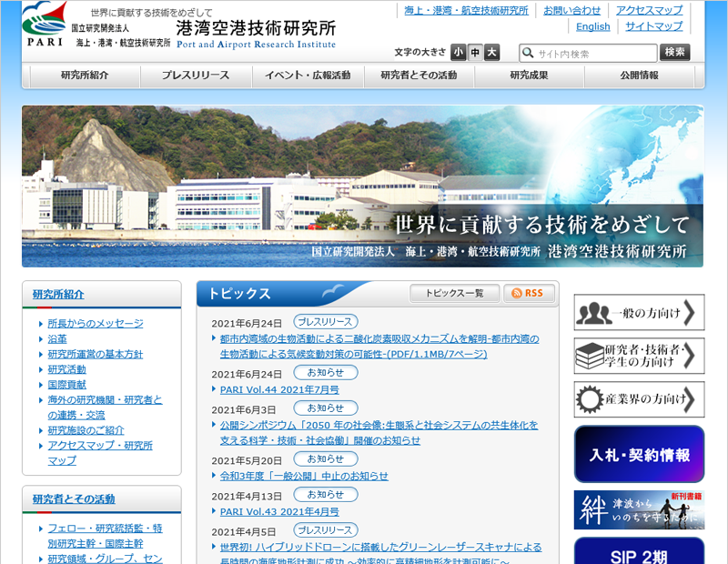Open the 研究者とその活動 navigation menu
Viewport: 728px width, 564px height.
click(419, 76)
